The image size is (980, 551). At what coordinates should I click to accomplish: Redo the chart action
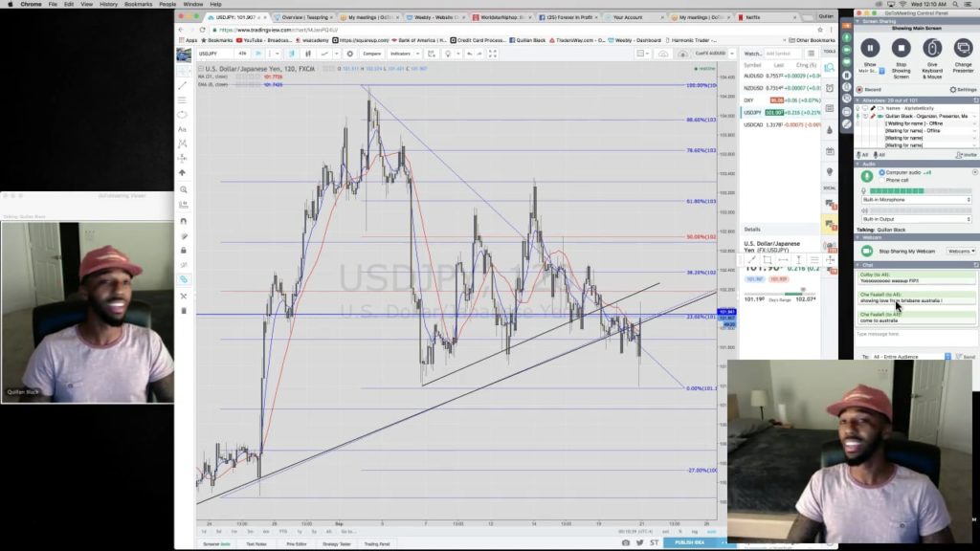click(479, 54)
